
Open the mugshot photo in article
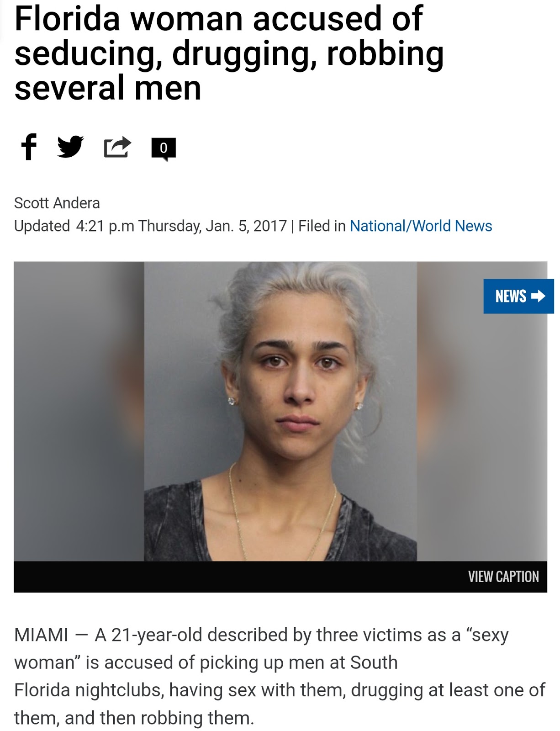tap(280, 411)
